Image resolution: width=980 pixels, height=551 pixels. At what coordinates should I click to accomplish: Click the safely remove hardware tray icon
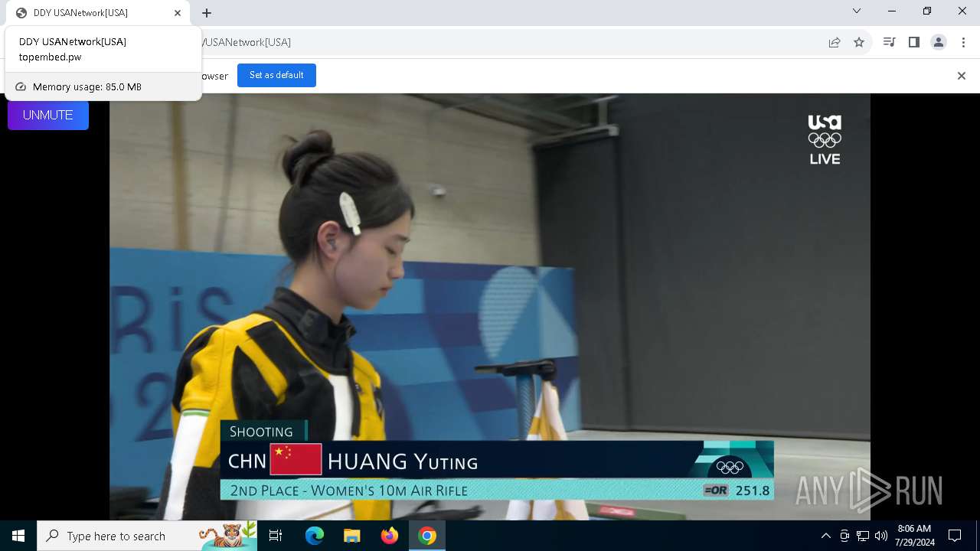pos(844,536)
